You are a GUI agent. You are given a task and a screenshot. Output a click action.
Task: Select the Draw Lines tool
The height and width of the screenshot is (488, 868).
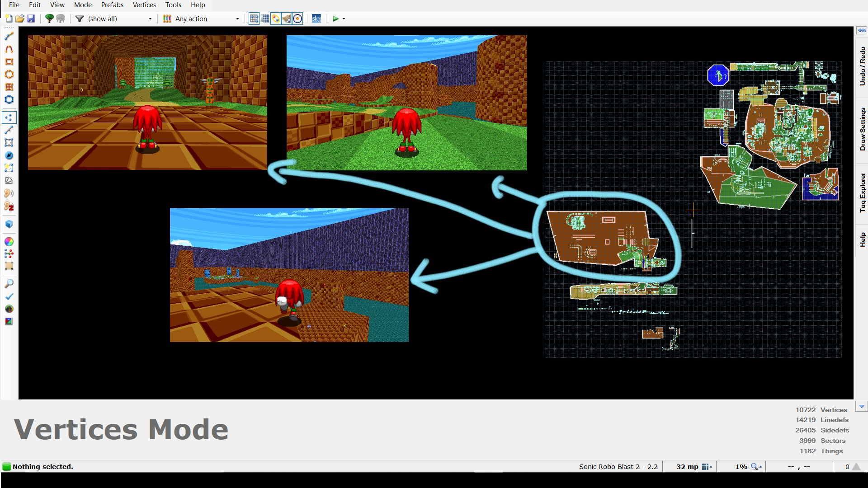tap(9, 36)
